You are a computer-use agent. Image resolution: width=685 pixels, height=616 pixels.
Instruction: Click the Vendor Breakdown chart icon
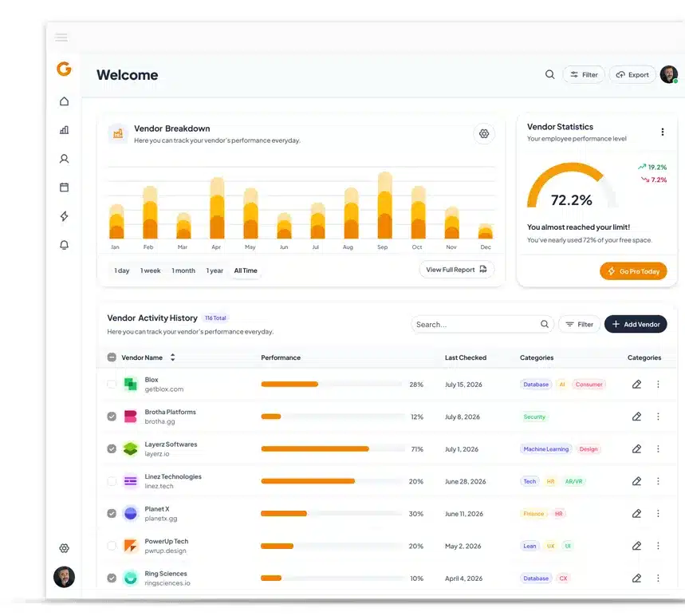pyautogui.click(x=118, y=133)
